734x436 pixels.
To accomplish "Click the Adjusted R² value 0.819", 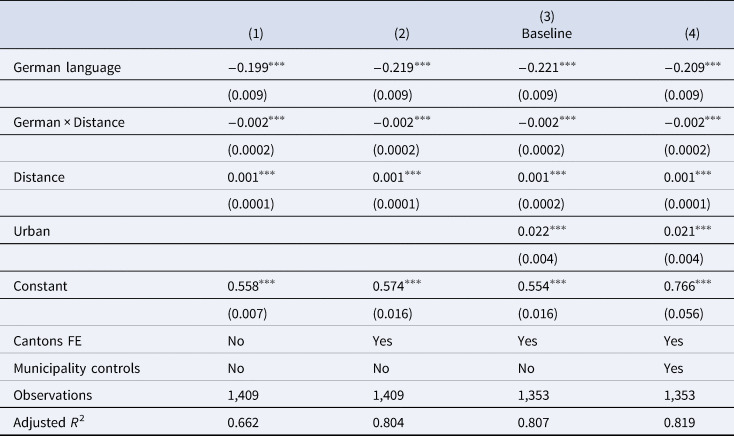I will point(679,422).
